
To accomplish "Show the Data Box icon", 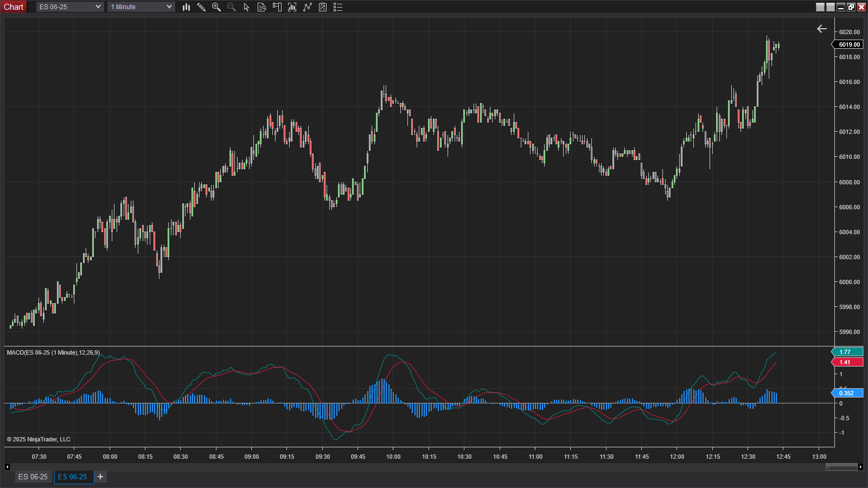I will [x=261, y=7].
